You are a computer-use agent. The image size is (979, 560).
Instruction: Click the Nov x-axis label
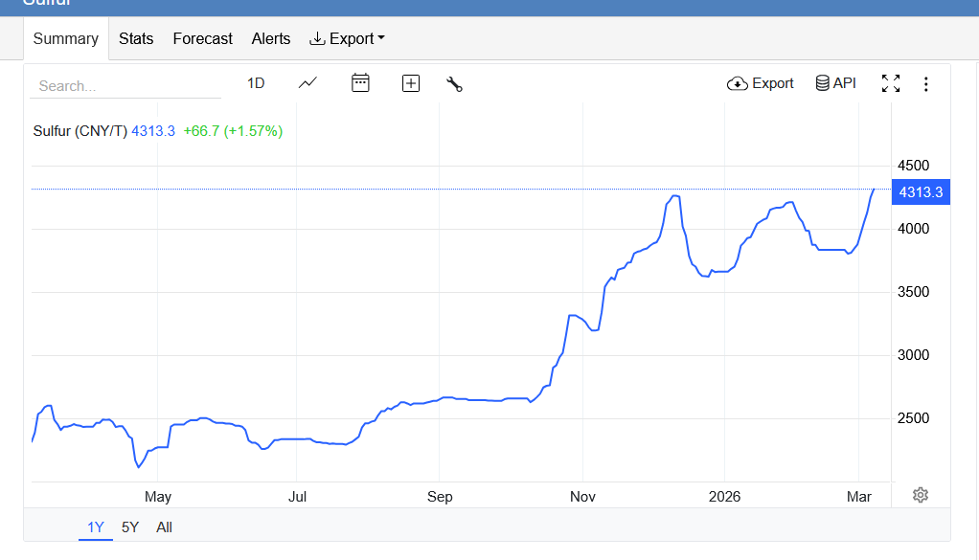point(582,497)
